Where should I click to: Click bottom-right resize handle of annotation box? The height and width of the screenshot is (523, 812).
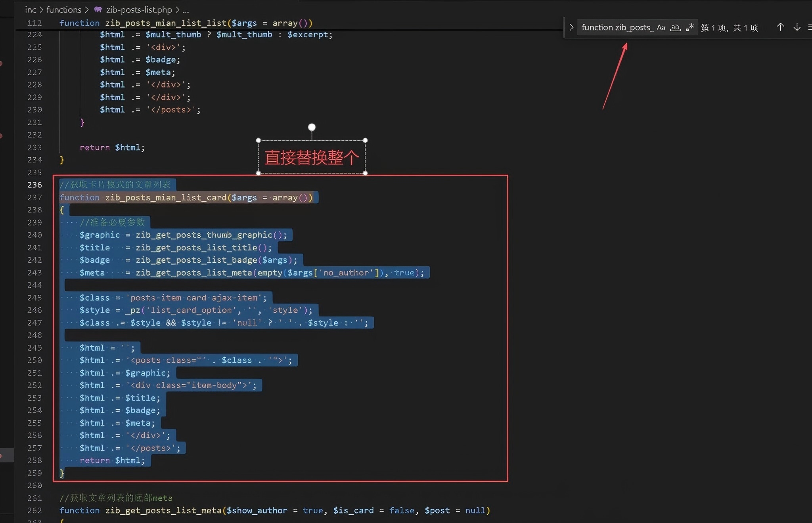365,173
